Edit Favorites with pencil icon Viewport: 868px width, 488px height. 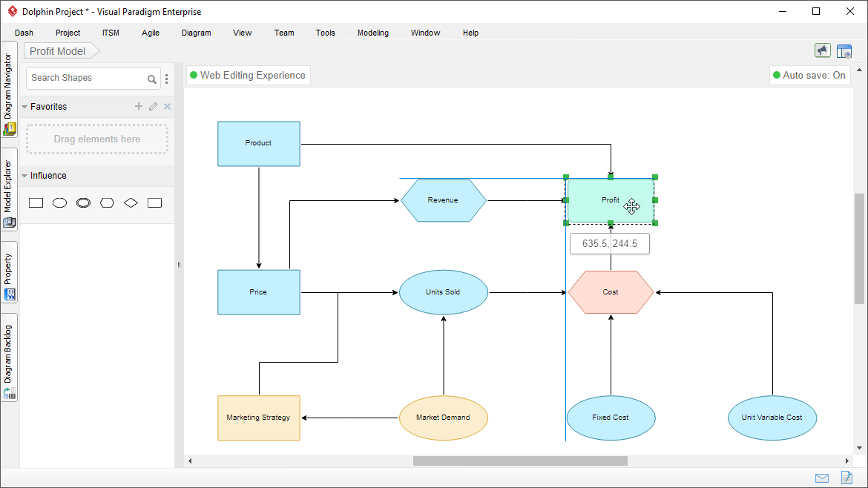click(x=154, y=106)
